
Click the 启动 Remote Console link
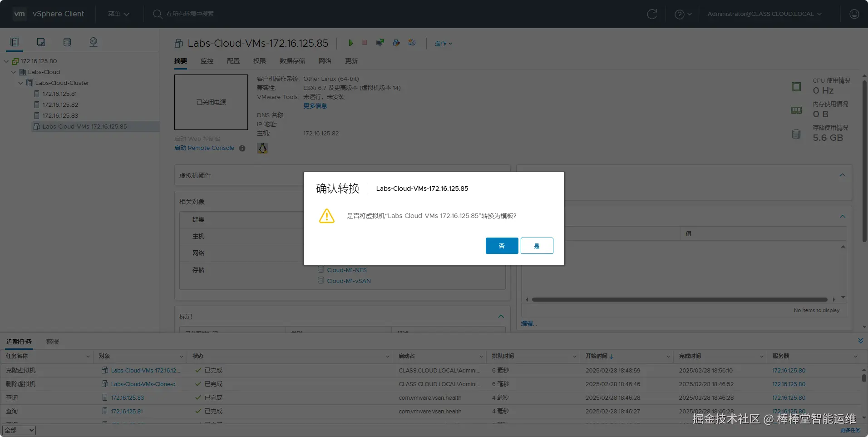pos(204,148)
